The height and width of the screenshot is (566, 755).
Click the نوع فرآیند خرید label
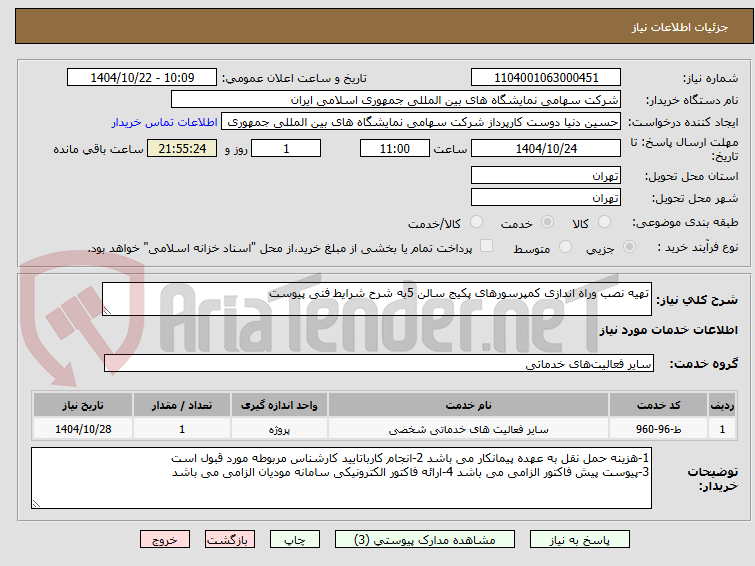click(698, 247)
